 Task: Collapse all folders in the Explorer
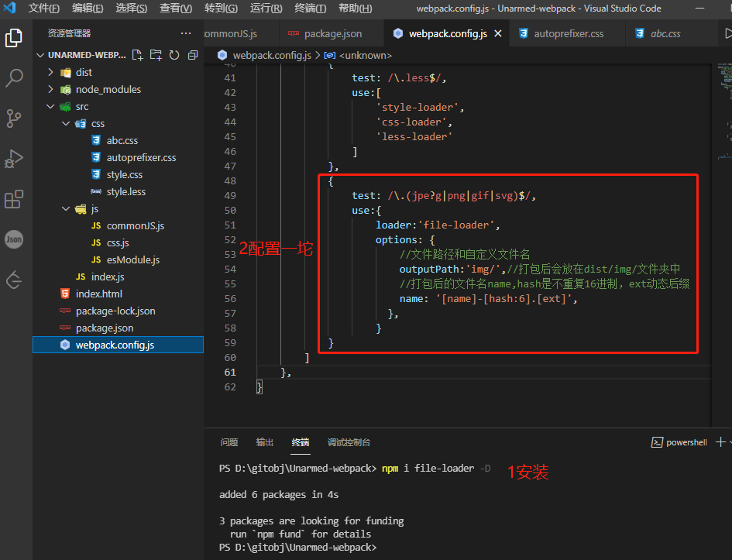pyautogui.click(x=192, y=54)
